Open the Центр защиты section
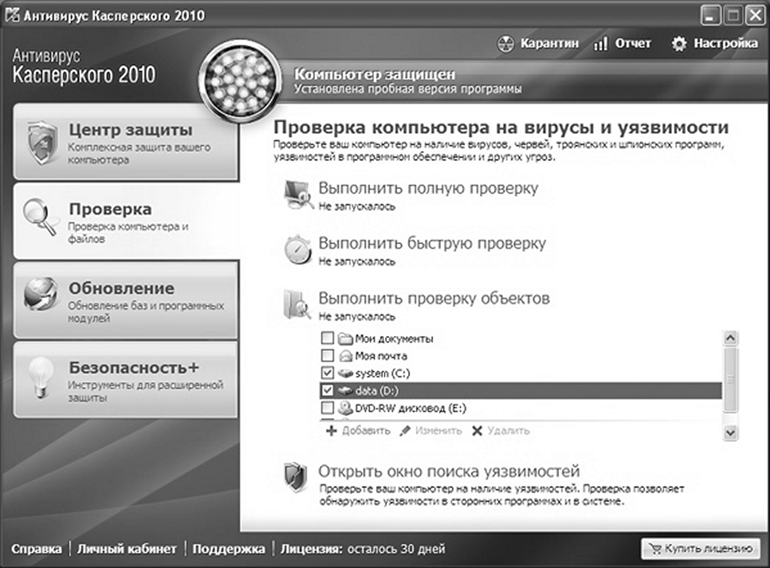 click(126, 142)
